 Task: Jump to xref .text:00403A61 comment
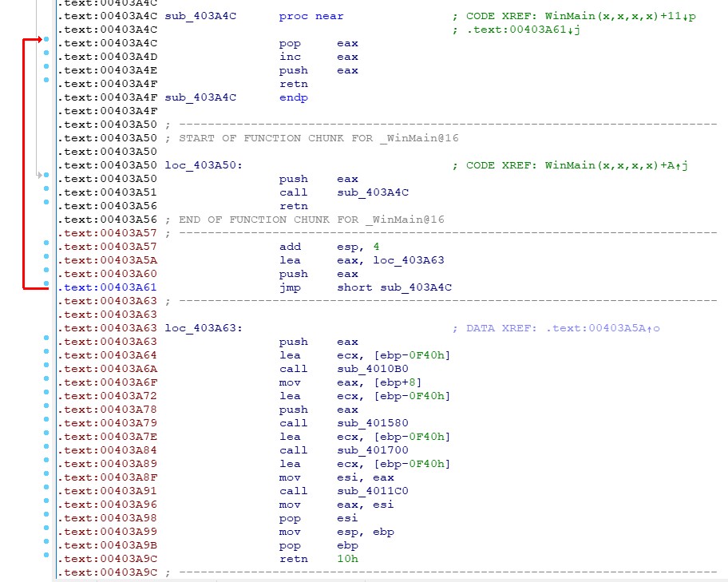pyautogui.click(x=524, y=30)
